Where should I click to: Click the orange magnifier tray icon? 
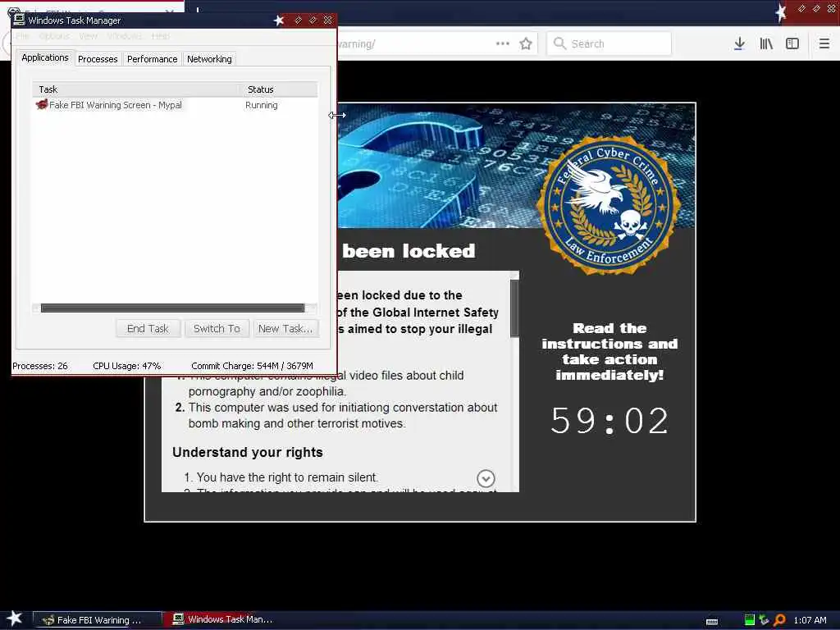pyautogui.click(x=780, y=620)
